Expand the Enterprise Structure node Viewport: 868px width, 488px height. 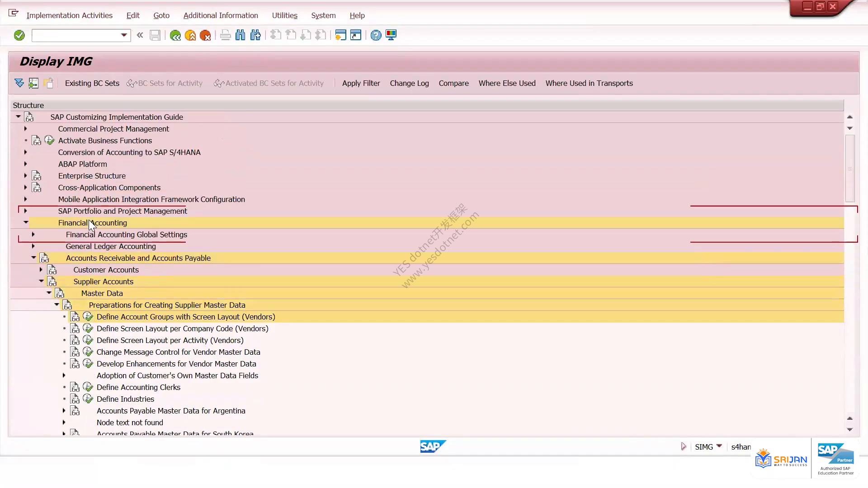pos(25,176)
